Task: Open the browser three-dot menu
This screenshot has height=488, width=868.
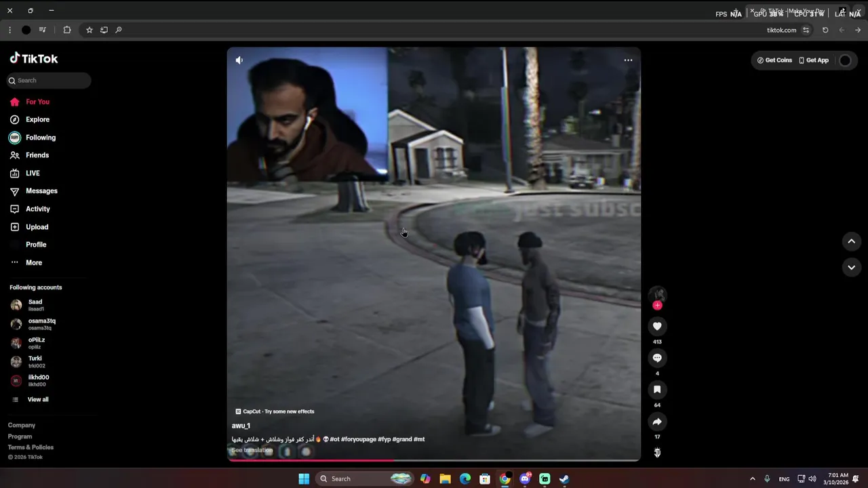Action: coord(9,30)
